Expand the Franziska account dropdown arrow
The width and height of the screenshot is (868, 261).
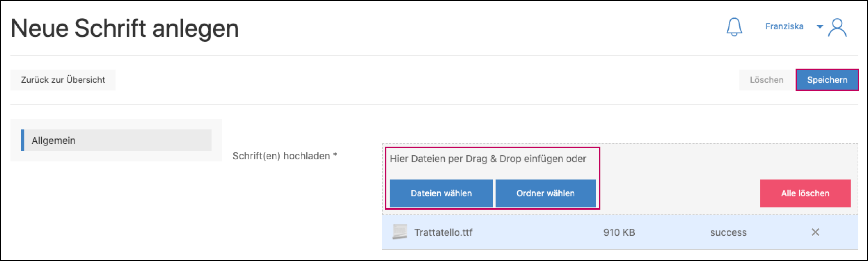tap(820, 27)
